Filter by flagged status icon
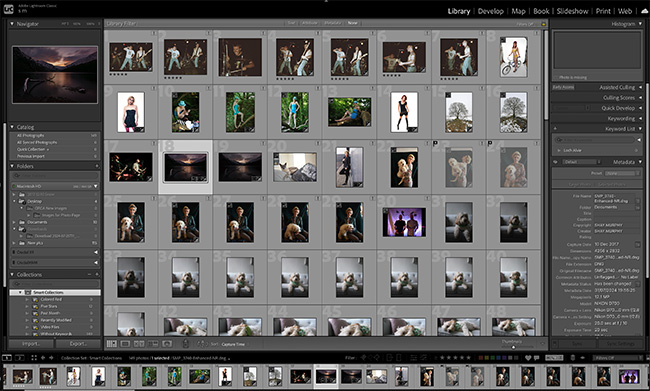This screenshot has width=650, height=391. pos(363,357)
